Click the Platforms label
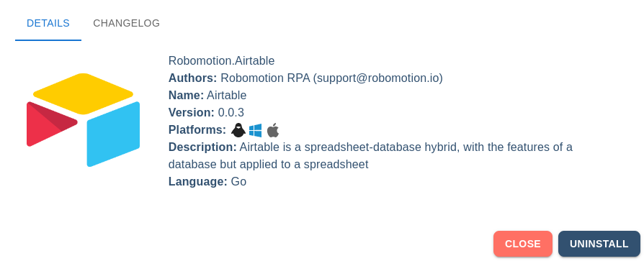This screenshot has height=261, width=644. (197, 129)
